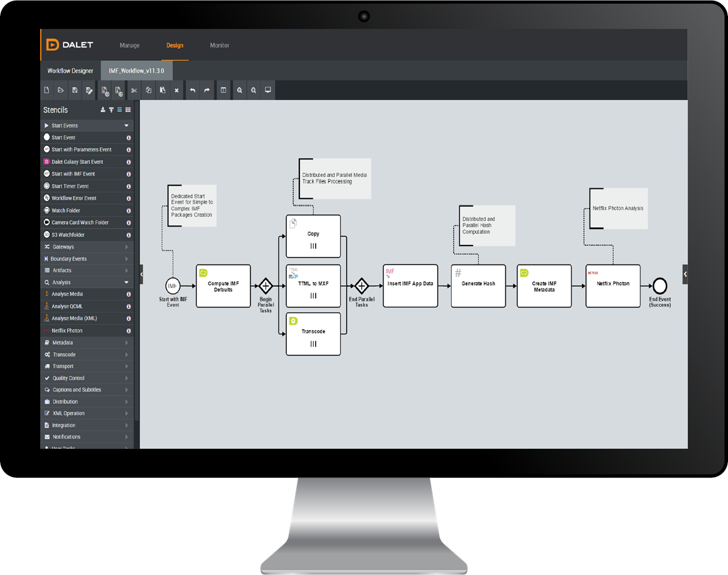This screenshot has width=728, height=575.
Task: Switch to the Monitor top menu
Action: (220, 45)
